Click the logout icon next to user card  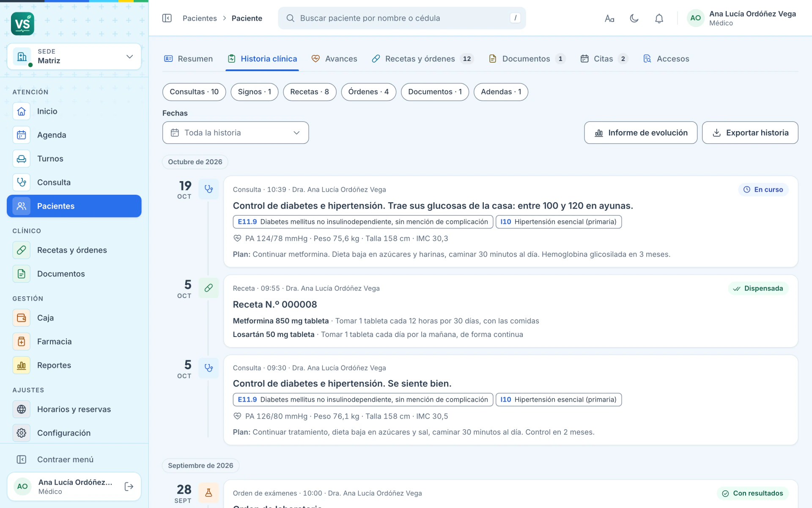tap(129, 487)
